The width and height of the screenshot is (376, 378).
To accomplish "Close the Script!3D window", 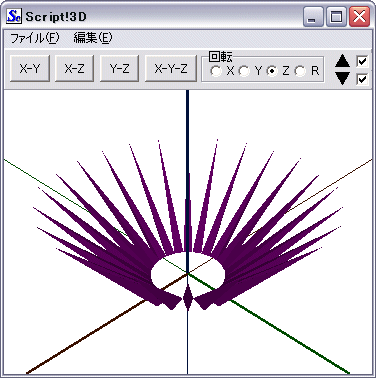I will [x=359, y=16].
